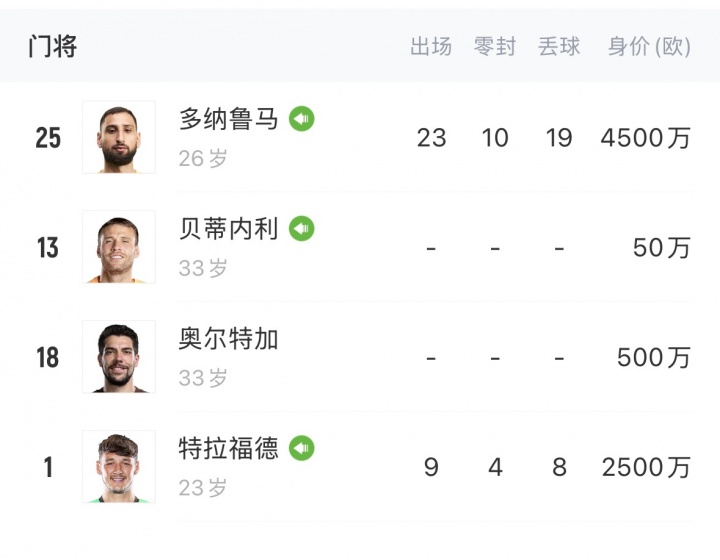720x560 pixels.
Task: Sort by 身价 (欧) column header
Action: tap(649, 47)
